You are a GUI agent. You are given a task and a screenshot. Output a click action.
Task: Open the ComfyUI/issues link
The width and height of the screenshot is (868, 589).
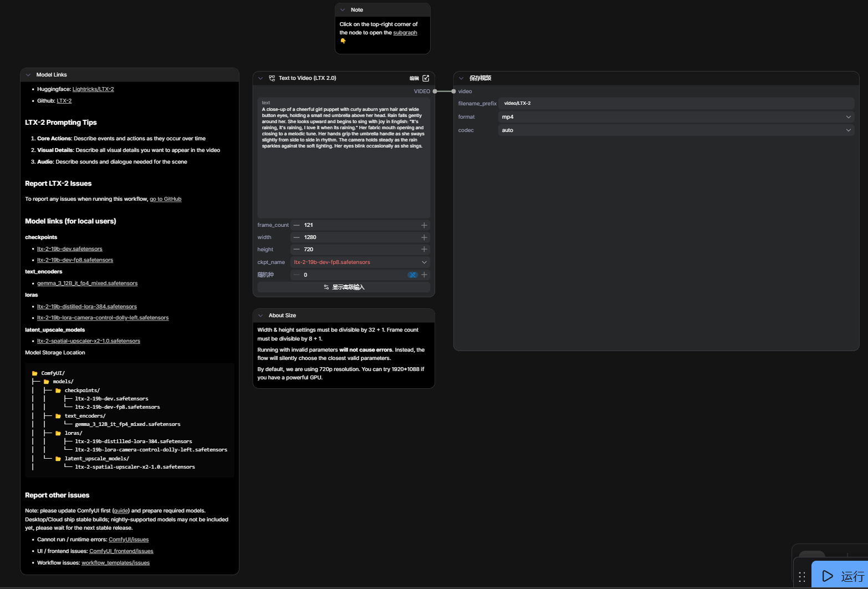[129, 540]
